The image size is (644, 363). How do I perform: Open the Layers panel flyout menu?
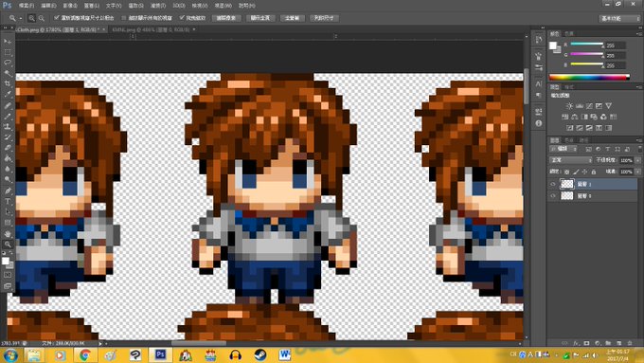tap(639, 140)
